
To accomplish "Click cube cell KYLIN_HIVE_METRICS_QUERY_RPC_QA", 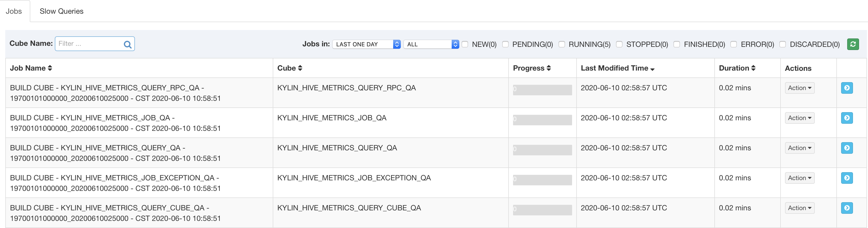I will tap(347, 88).
